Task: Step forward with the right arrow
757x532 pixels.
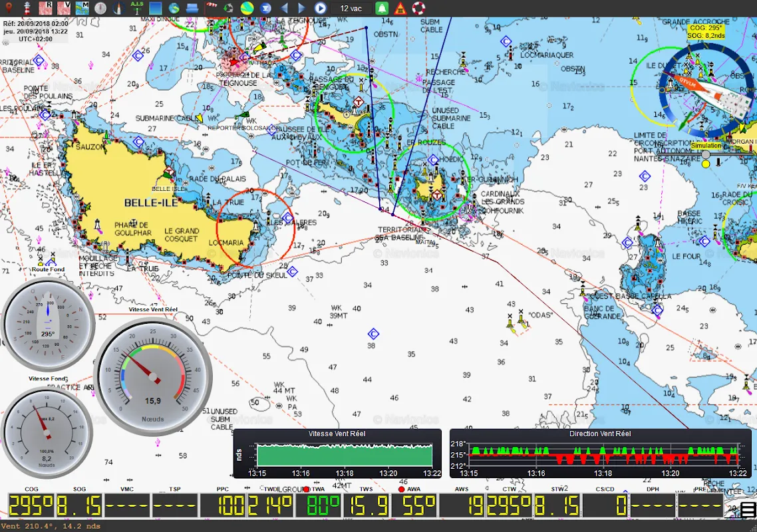Action: 302,8
